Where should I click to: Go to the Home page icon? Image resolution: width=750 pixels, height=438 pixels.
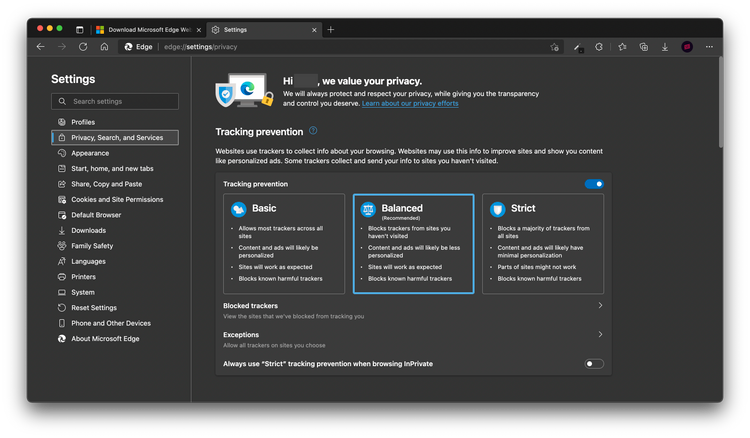tap(104, 47)
